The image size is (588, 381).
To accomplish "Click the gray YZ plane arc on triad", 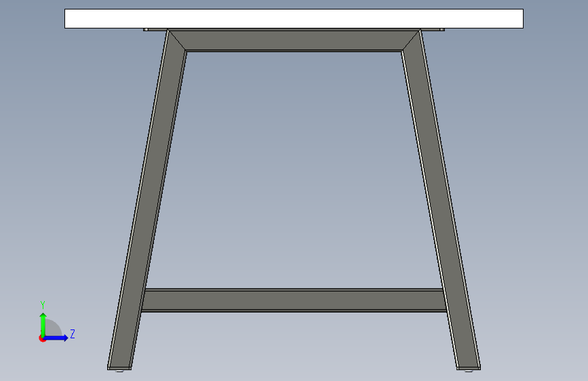I will pos(54,327).
